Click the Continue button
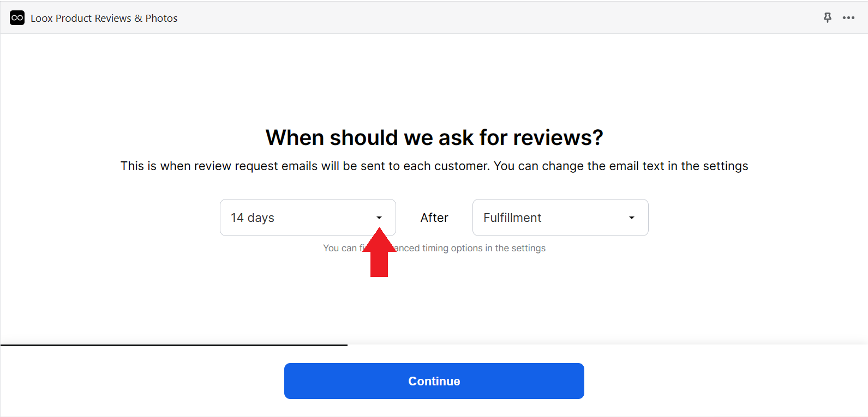 (x=434, y=381)
